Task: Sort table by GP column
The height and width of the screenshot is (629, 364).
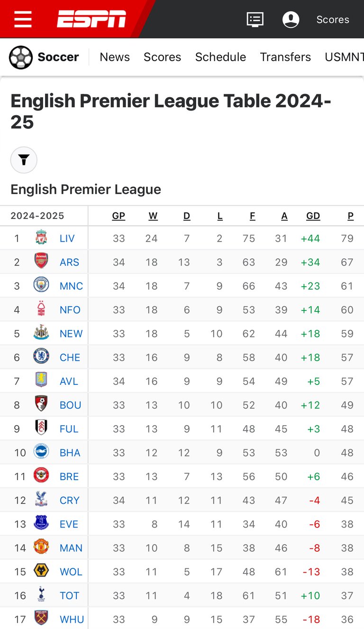Action: pyautogui.click(x=118, y=216)
